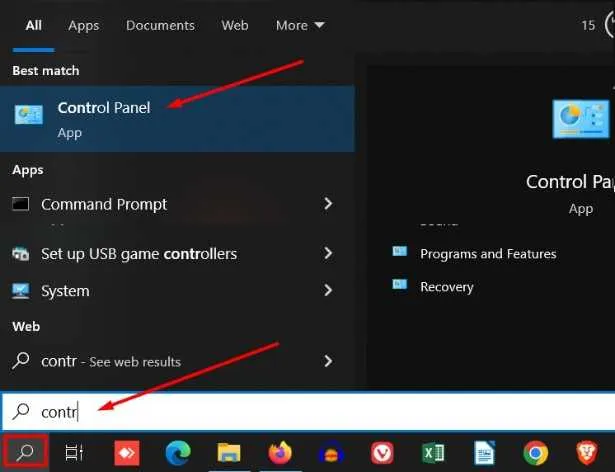Launch Firefox from the taskbar
Image resolution: width=615 pixels, height=472 pixels.
(280, 452)
